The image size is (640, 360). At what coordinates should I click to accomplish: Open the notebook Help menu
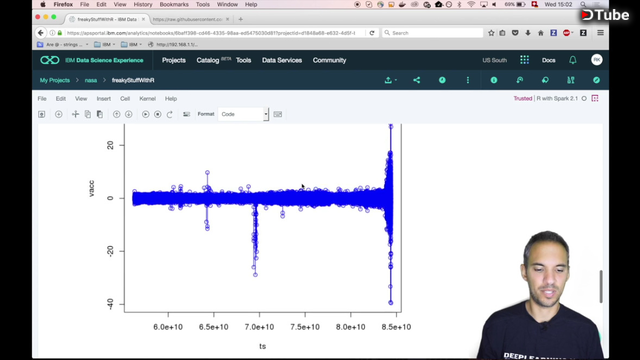(171, 99)
